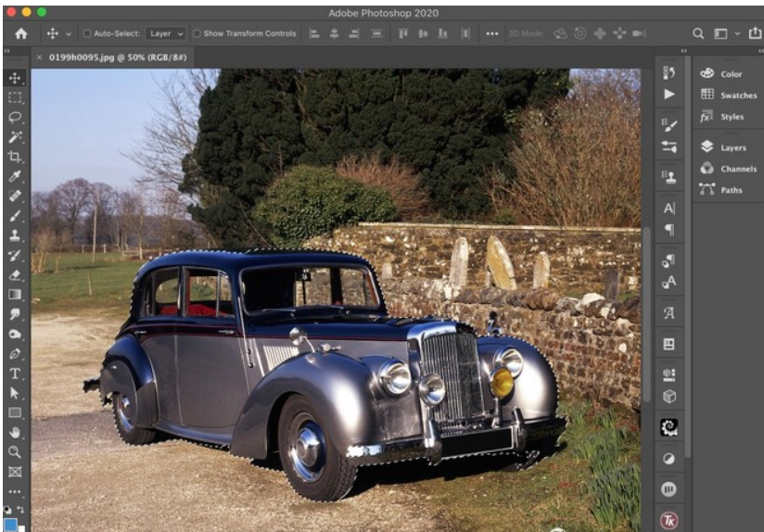This screenshot has width=764, height=532.
Task: Open the Actions play panel icon
Action: tap(669, 94)
